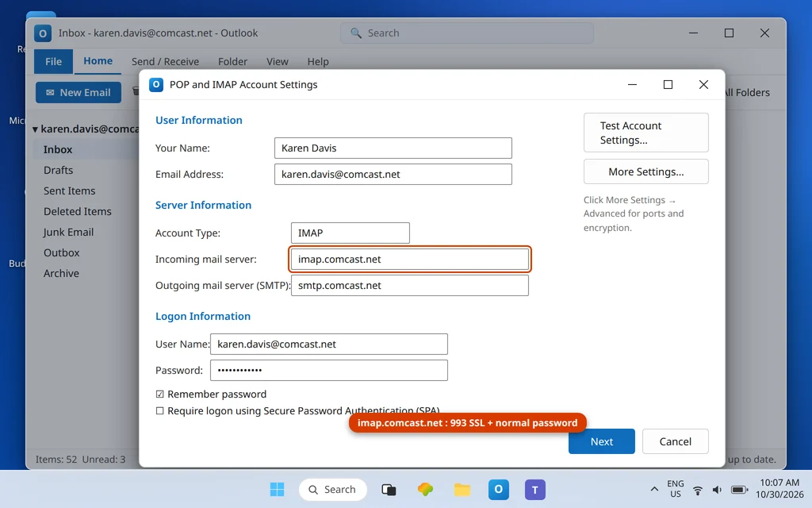Switch to the Home ribbon tab
The height and width of the screenshot is (508, 812).
pyautogui.click(x=98, y=60)
